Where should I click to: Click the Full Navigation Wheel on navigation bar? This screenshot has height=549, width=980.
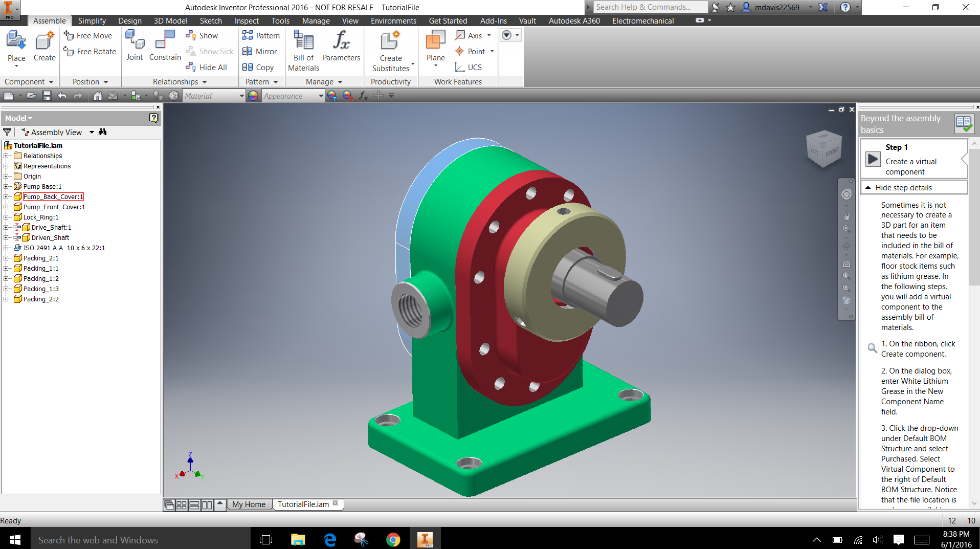click(x=847, y=194)
